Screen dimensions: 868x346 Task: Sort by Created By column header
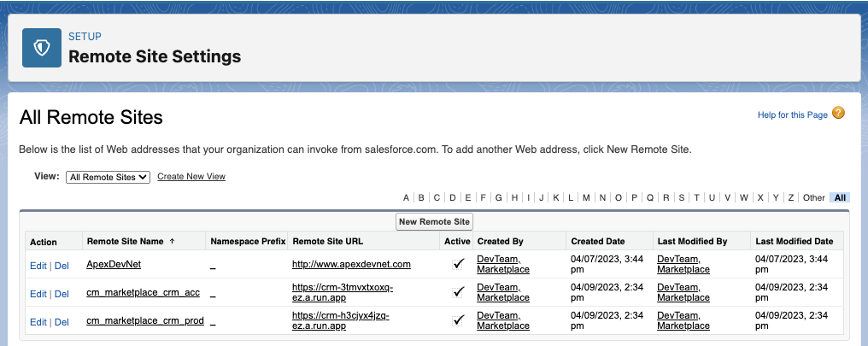click(501, 242)
